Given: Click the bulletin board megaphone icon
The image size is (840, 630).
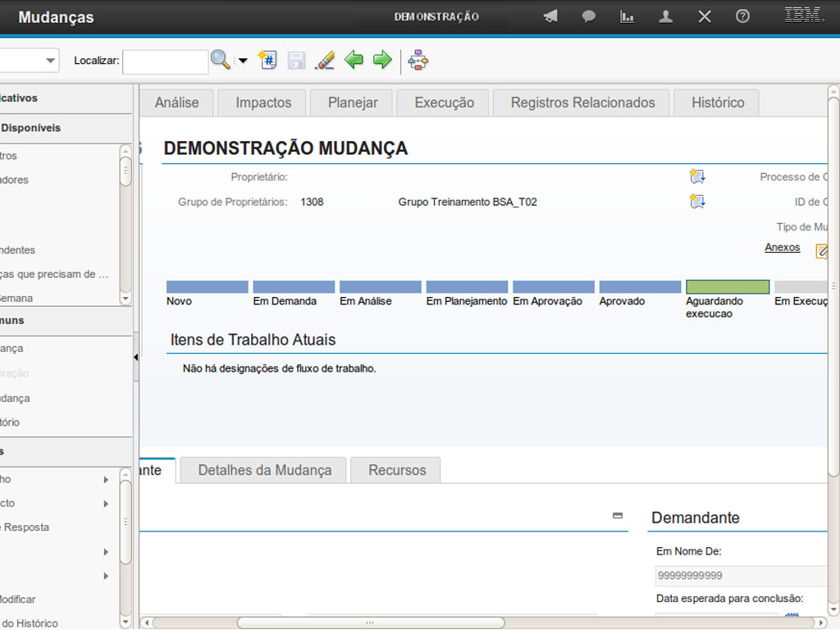Looking at the screenshot, I should coord(550,16).
